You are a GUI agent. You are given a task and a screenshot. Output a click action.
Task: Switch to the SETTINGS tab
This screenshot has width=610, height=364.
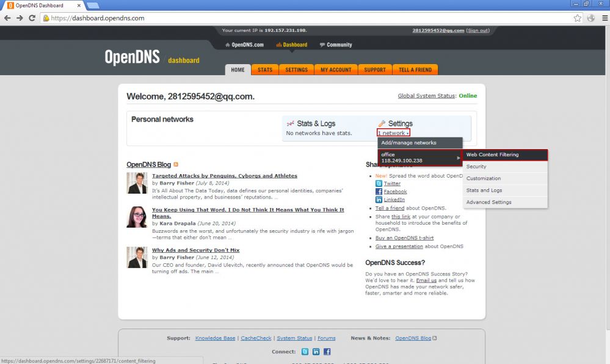[x=296, y=70]
